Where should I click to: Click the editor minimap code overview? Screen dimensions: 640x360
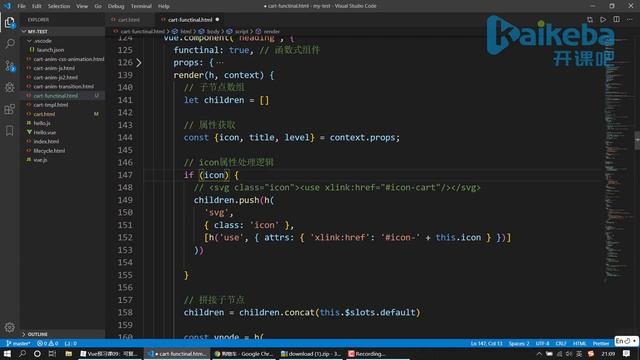618,159
